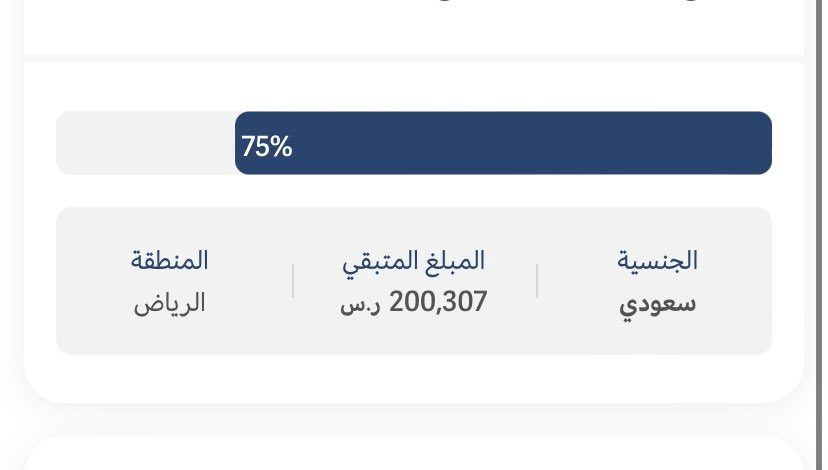This screenshot has width=828, height=470.
Task: Click the 75% progress bar label
Action: click(267, 146)
